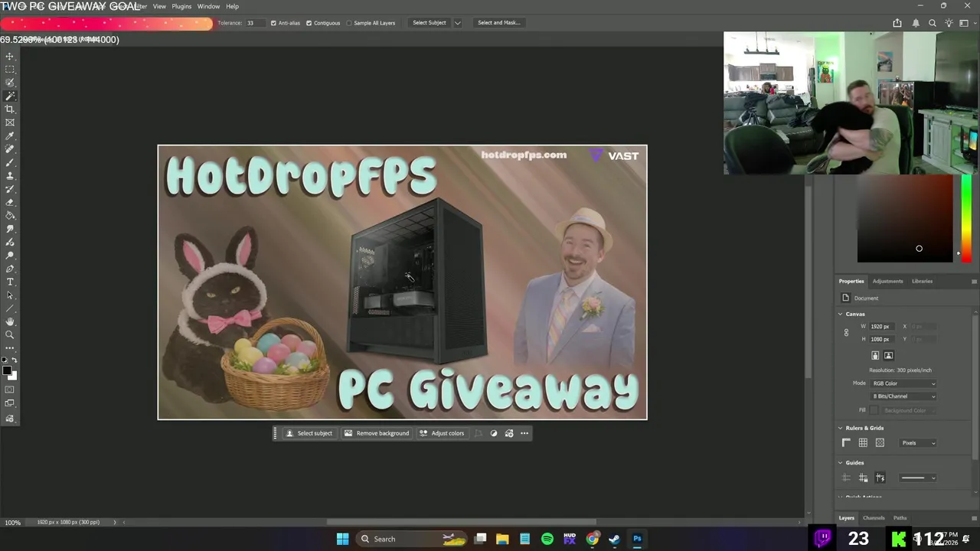Click Remove background in contextual bar
Image resolution: width=980 pixels, height=551 pixels.
[376, 433]
